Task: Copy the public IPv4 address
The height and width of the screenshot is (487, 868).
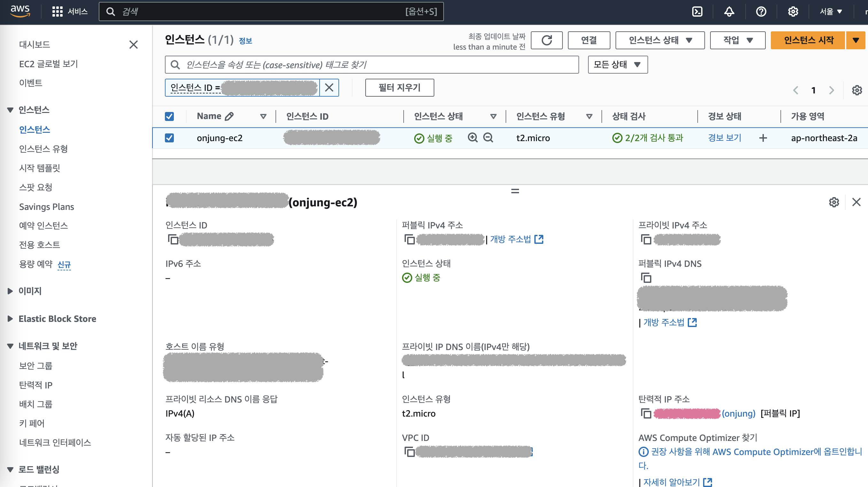Action: click(x=409, y=239)
